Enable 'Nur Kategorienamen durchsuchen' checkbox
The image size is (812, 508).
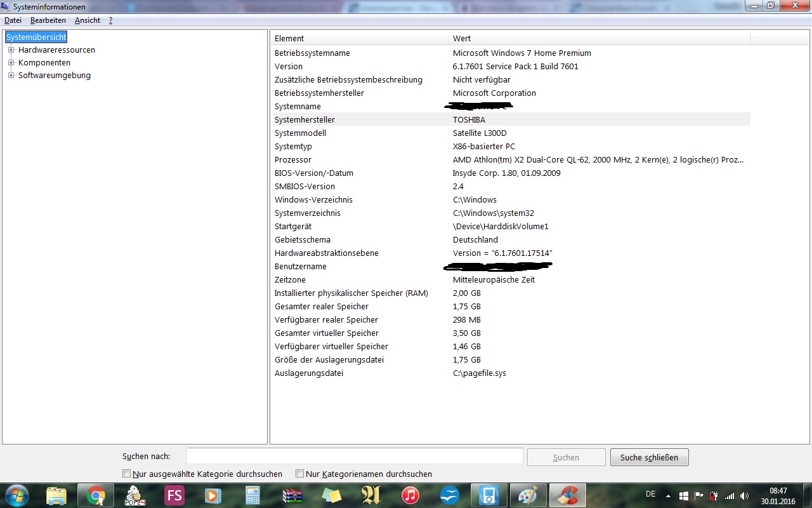(299, 474)
